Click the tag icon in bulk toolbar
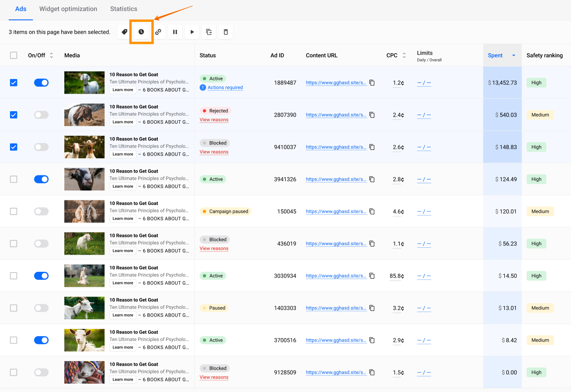The image size is (571, 392). [124, 32]
